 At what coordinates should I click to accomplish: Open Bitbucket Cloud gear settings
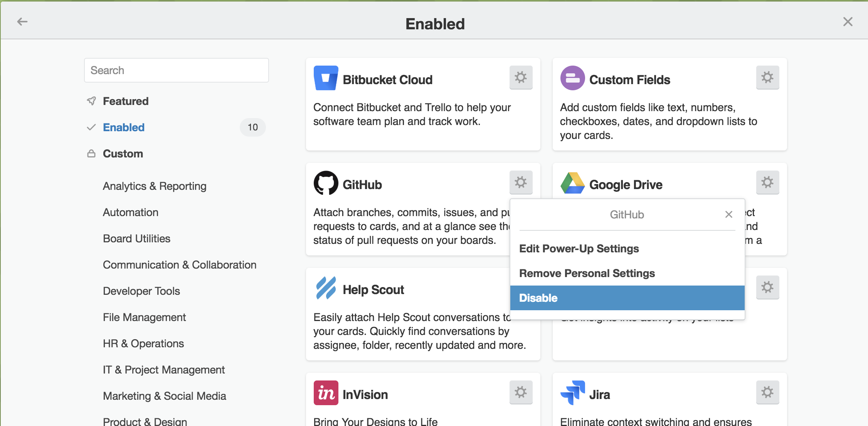(521, 78)
